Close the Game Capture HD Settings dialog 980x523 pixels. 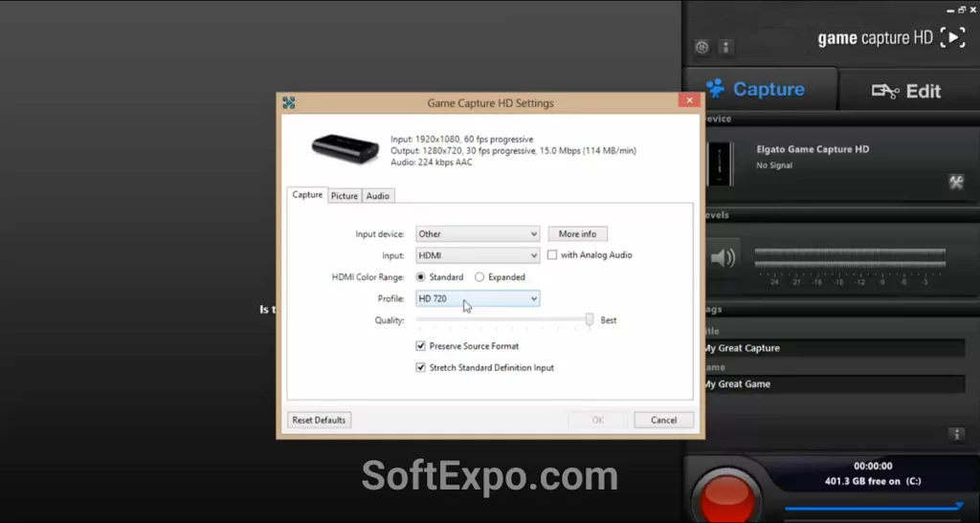pos(689,100)
